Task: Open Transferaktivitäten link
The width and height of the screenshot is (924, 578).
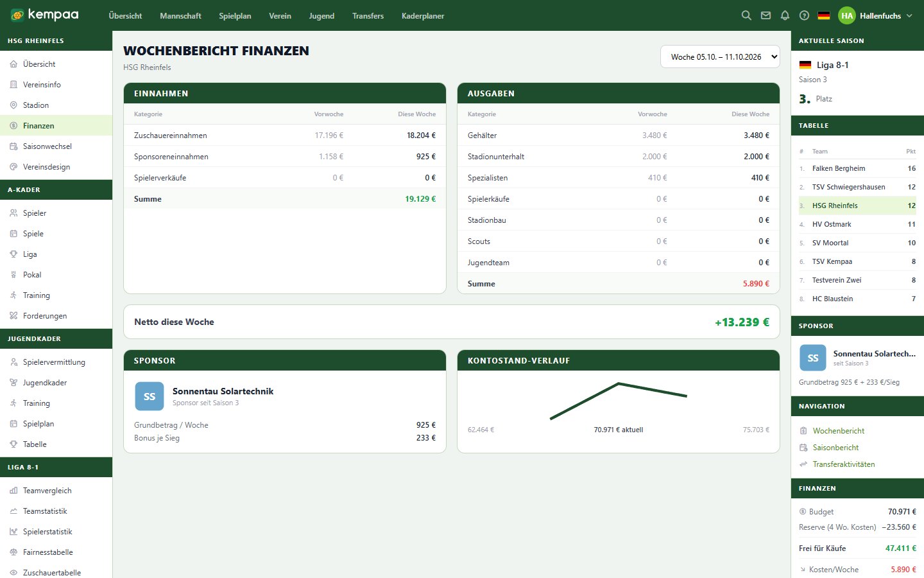Action: (x=844, y=464)
